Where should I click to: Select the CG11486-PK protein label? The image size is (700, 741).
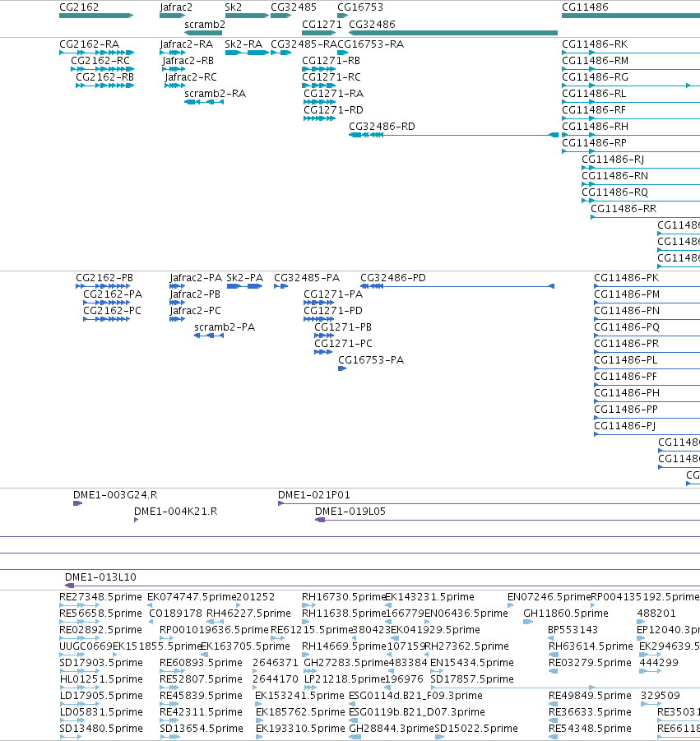pos(626,277)
